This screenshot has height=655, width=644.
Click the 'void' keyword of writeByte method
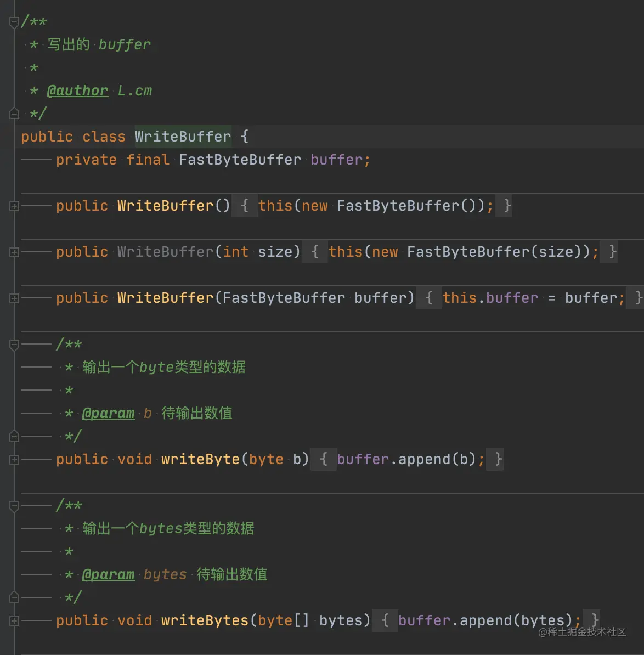coord(134,459)
